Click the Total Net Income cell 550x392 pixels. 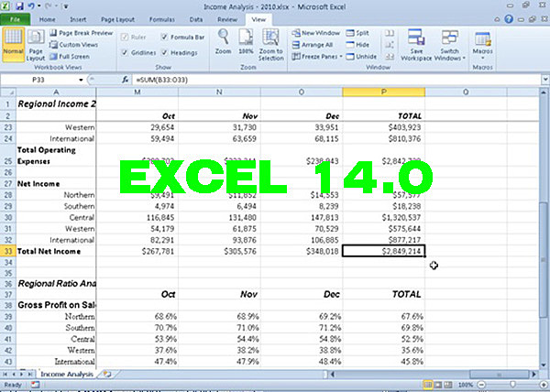click(x=56, y=251)
